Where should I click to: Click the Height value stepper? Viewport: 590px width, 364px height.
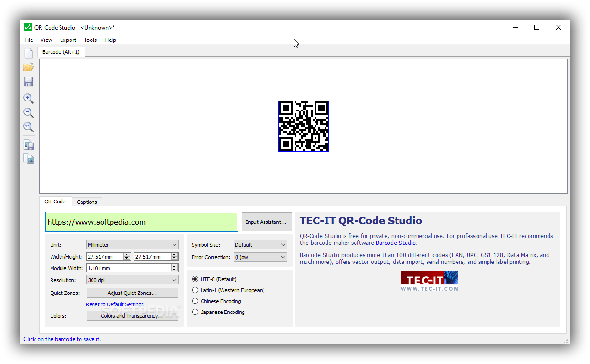(174, 256)
